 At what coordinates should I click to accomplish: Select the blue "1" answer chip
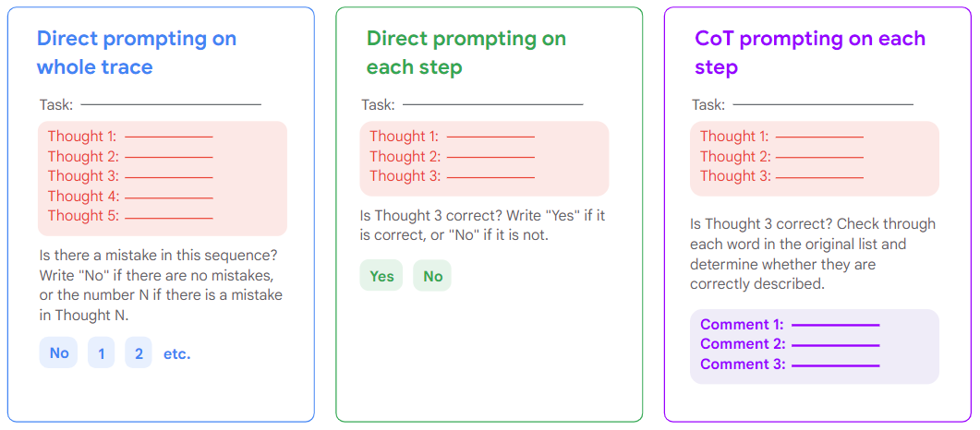pyautogui.click(x=101, y=353)
